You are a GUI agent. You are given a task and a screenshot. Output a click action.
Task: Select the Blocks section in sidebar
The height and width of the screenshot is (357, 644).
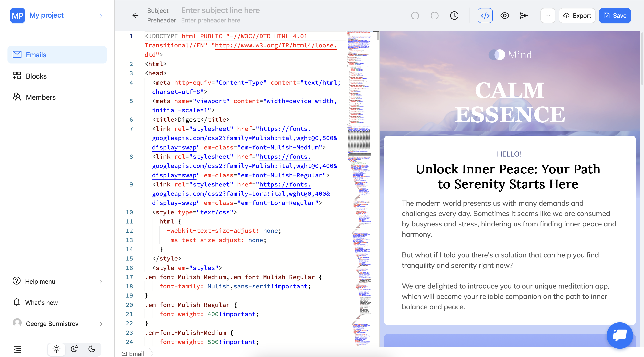(36, 76)
